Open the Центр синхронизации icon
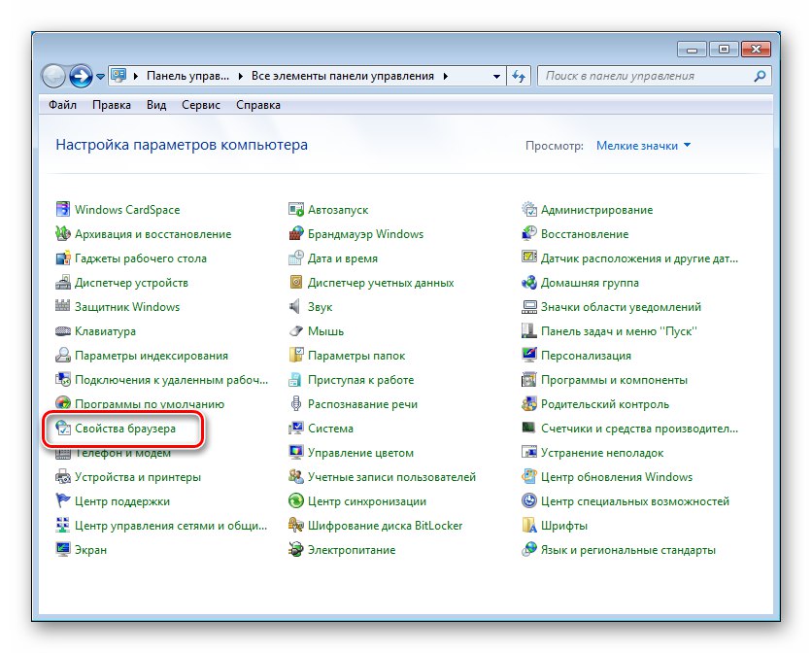 click(295, 500)
